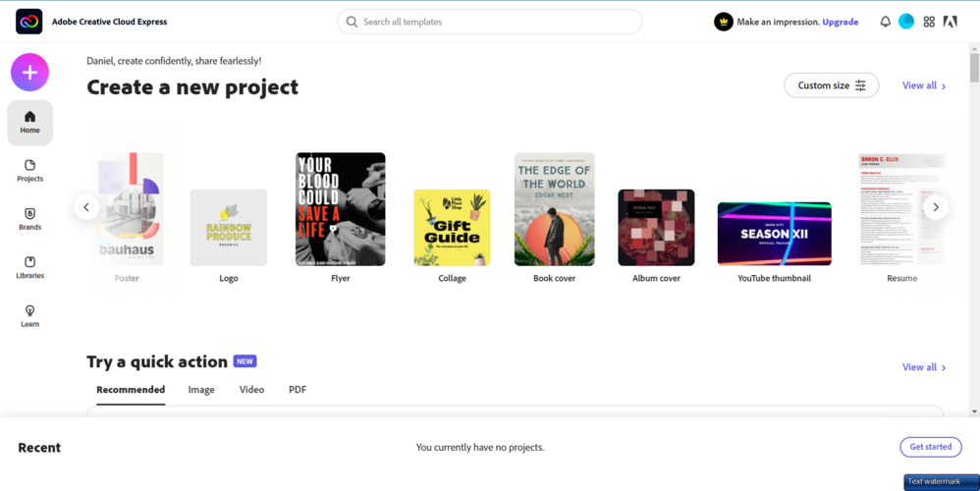
Task: Open the Projects sidebar section
Action: [x=30, y=171]
